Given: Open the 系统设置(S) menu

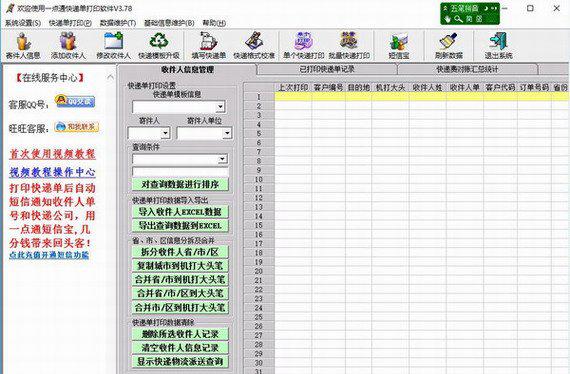Looking at the screenshot, I should [x=23, y=23].
